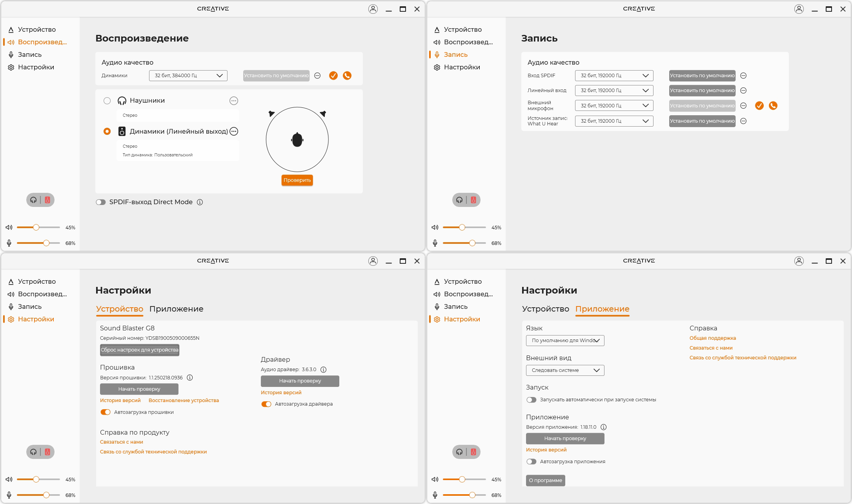Click info icon beside Аудио драйвер version
Image resolution: width=852 pixels, height=504 pixels.
click(x=324, y=370)
